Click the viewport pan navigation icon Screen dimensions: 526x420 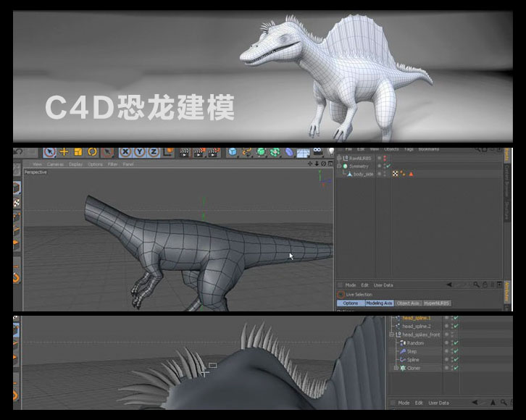[310, 164]
